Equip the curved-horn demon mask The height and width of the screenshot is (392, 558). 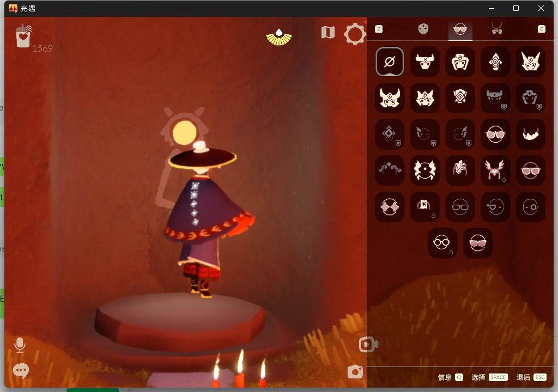(389, 98)
